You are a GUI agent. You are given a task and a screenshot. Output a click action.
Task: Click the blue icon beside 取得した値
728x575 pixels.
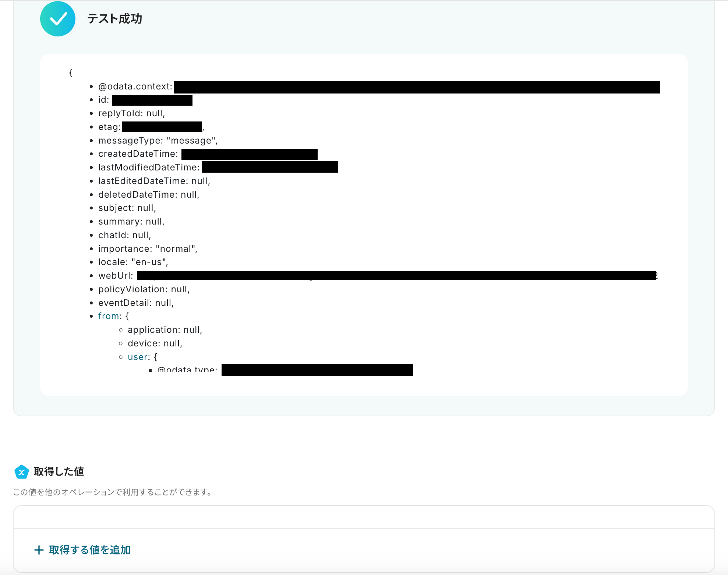(x=21, y=472)
